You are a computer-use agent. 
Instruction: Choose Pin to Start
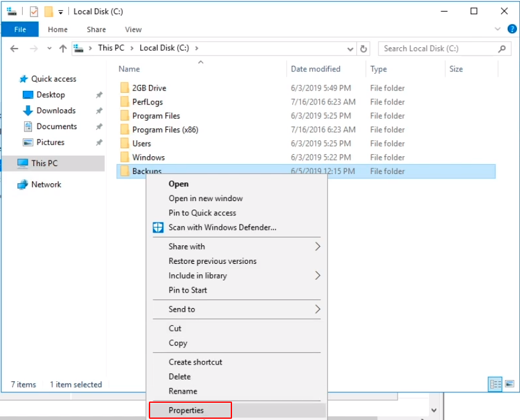click(237, 290)
